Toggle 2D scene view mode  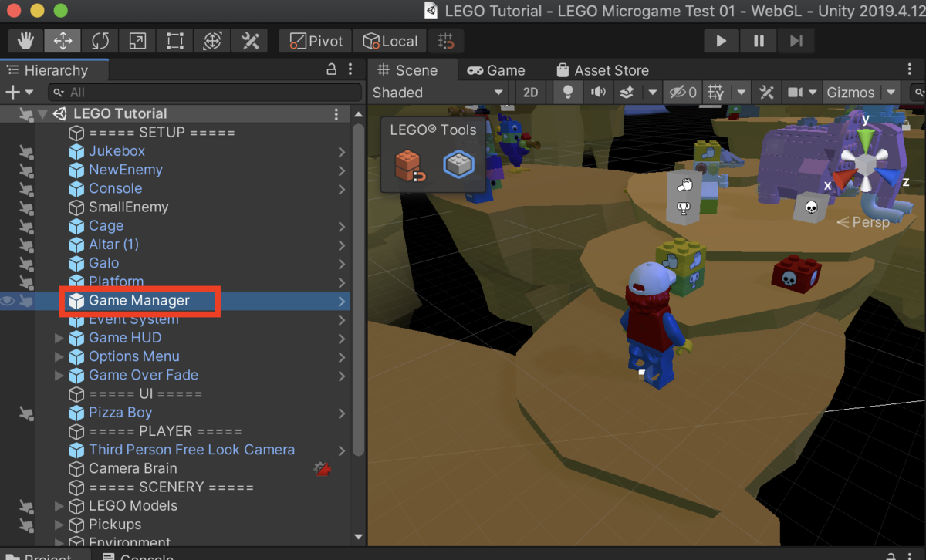tap(530, 93)
